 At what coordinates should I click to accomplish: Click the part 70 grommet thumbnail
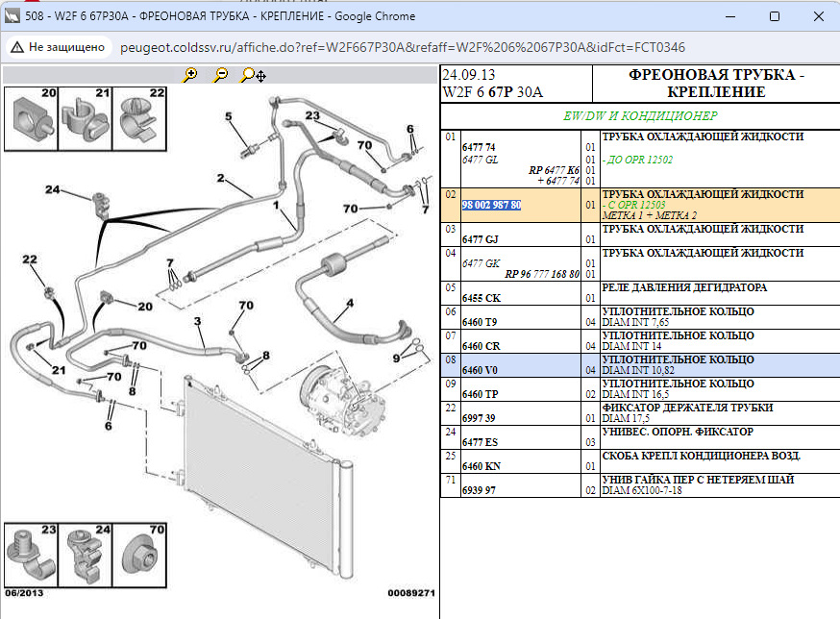[x=139, y=554]
